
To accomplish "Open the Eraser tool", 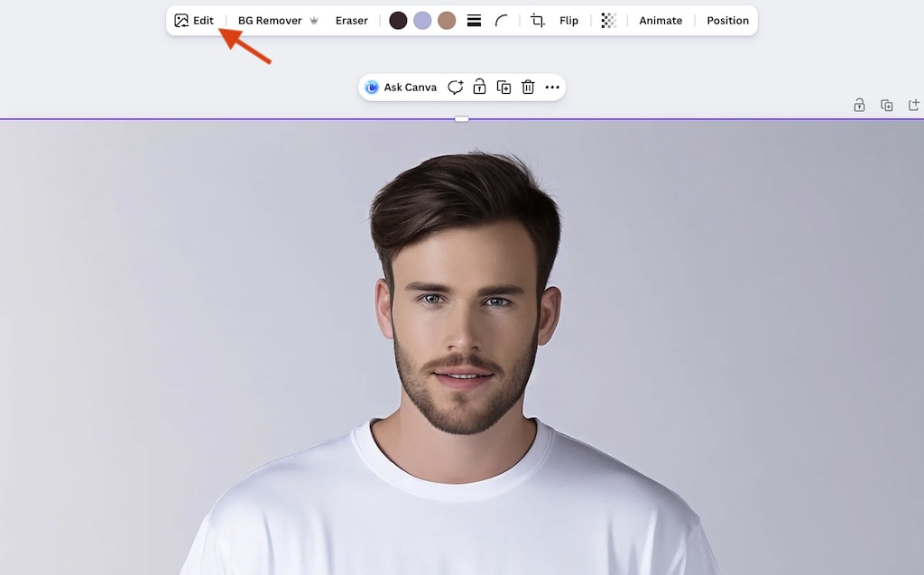I will point(351,20).
